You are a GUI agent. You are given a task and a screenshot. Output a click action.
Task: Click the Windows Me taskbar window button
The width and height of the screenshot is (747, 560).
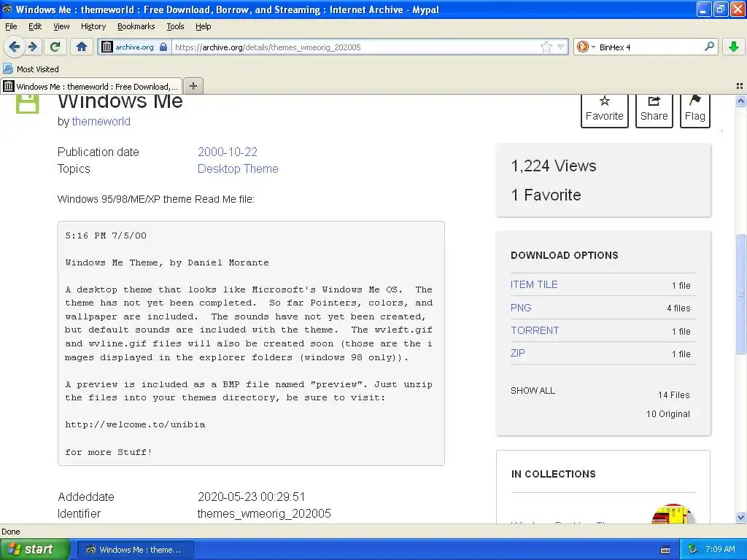click(135, 550)
